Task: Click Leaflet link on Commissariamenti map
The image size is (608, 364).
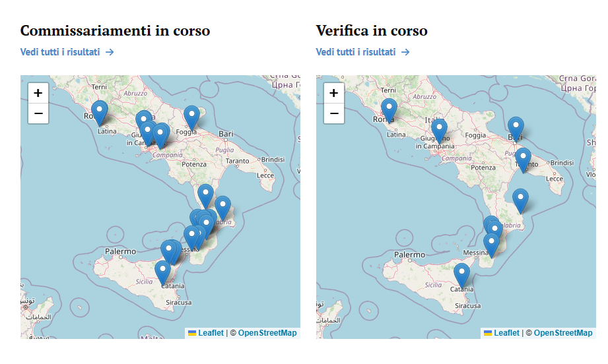Action: coord(206,333)
